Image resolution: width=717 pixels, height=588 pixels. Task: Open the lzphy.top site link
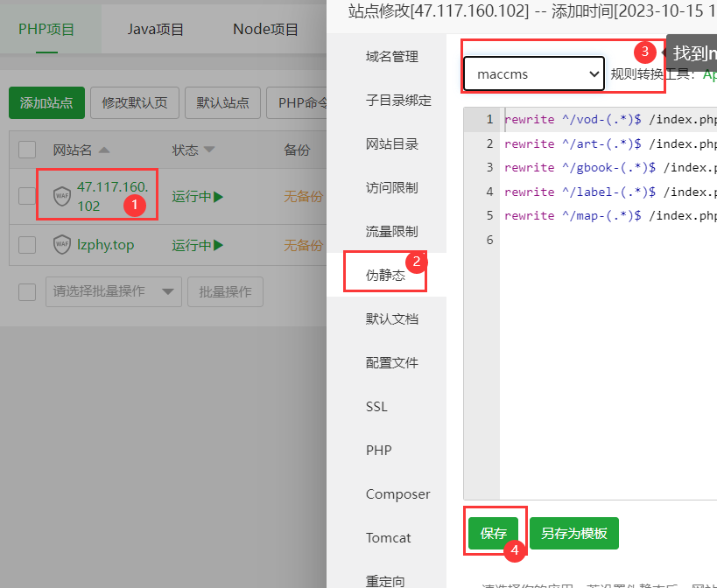(x=105, y=244)
